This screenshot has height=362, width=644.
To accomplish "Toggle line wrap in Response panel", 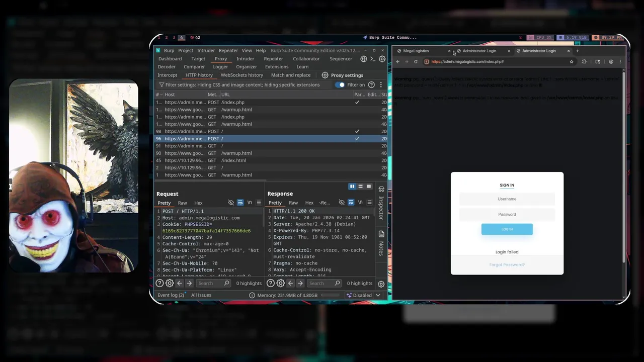I will point(351,203).
